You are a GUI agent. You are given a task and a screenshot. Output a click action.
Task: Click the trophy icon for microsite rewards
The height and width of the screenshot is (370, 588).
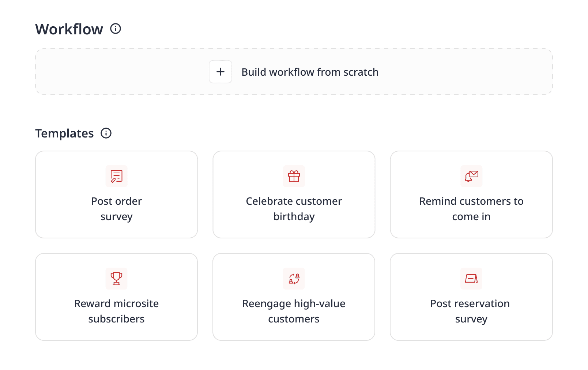(x=117, y=279)
